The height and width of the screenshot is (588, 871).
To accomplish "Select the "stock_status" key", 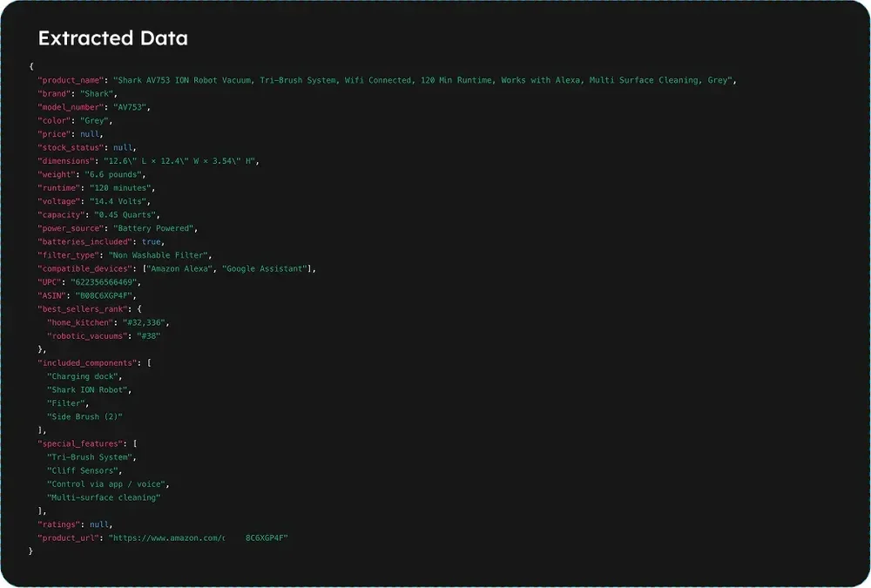I will pyautogui.click(x=71, y=147).
